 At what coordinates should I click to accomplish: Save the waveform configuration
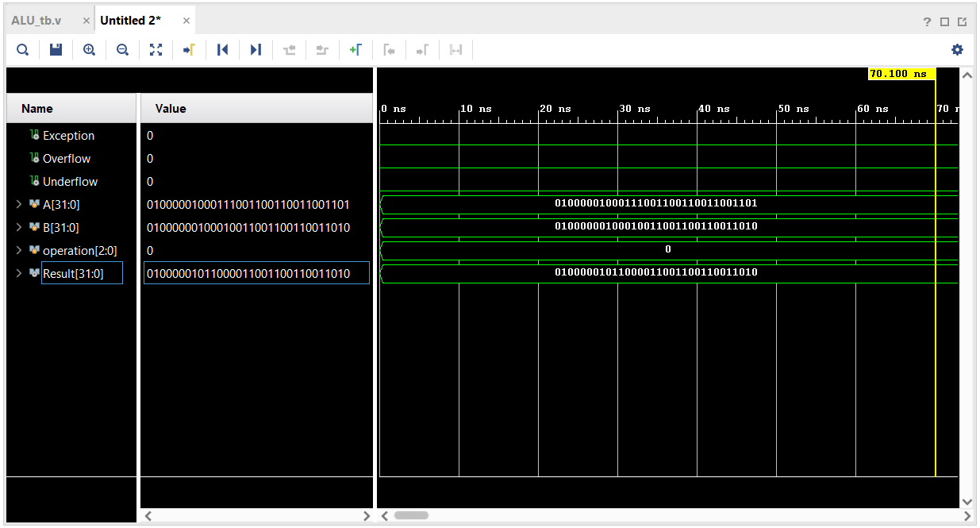coord(55,49)
